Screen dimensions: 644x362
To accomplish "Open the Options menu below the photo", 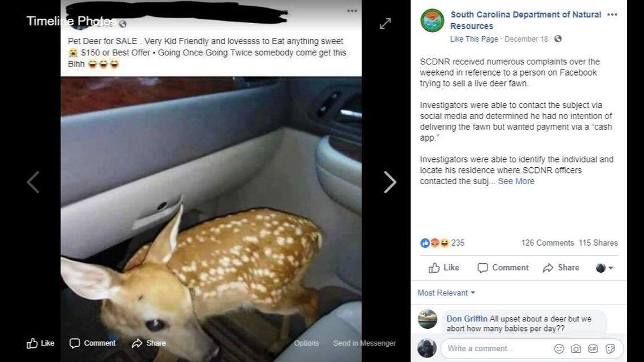I will tap(307, 343).
